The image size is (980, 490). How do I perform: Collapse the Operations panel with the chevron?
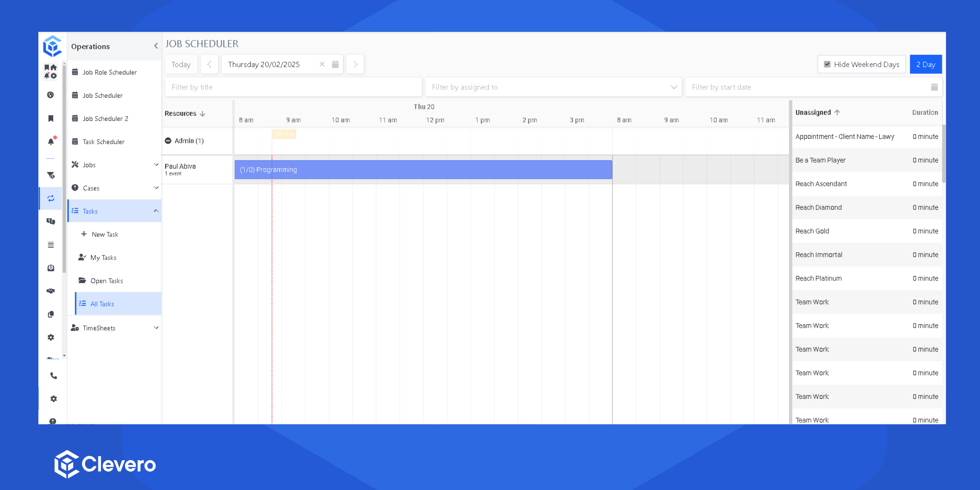(156, 46)
